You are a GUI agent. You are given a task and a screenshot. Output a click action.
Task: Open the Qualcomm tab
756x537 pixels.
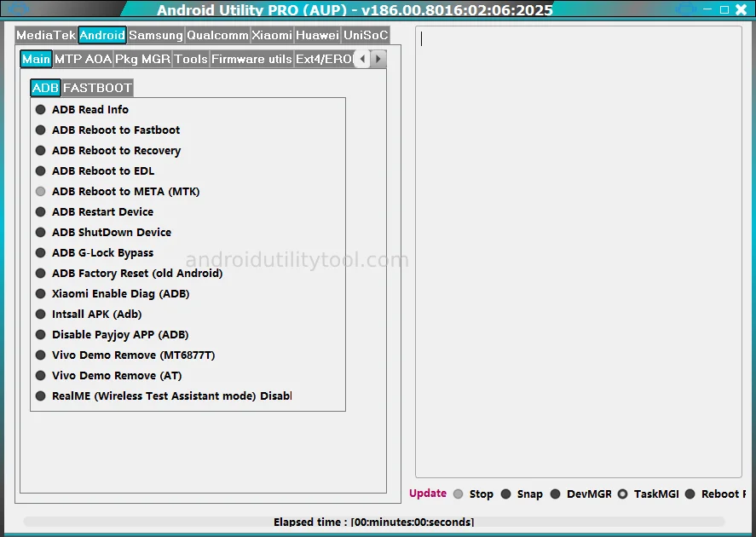pos(217,35)
